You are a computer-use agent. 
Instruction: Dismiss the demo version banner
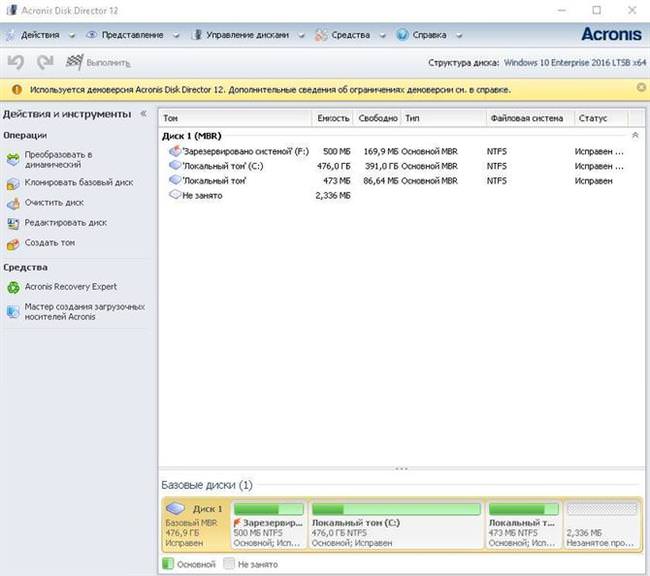tap(641, 87)
